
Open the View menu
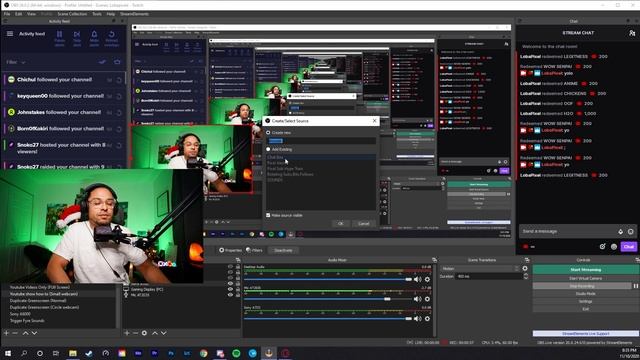pyautogui.click(x=31, y=14)
